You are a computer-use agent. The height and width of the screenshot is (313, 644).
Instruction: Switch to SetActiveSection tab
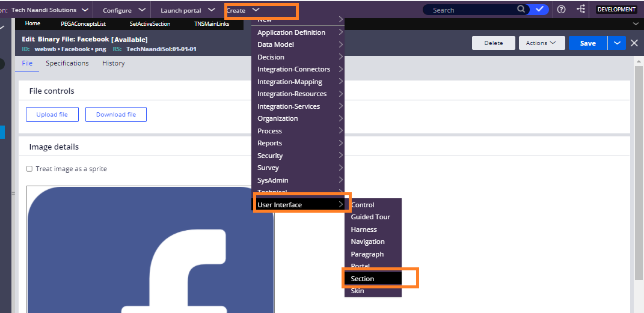[150, 24]
